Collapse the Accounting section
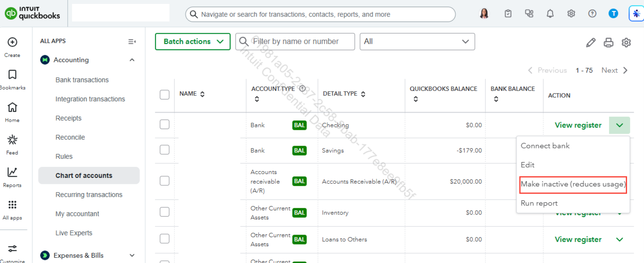 coord(132,60)
